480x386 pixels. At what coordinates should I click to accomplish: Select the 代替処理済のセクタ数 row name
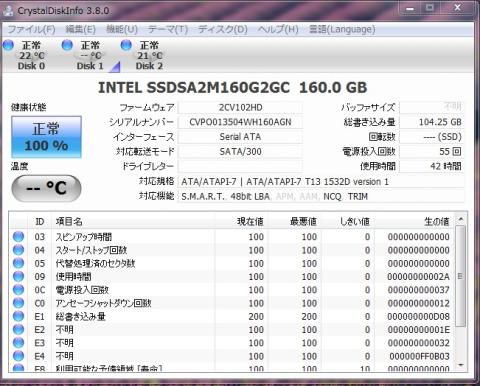click(x=95, y=264)
